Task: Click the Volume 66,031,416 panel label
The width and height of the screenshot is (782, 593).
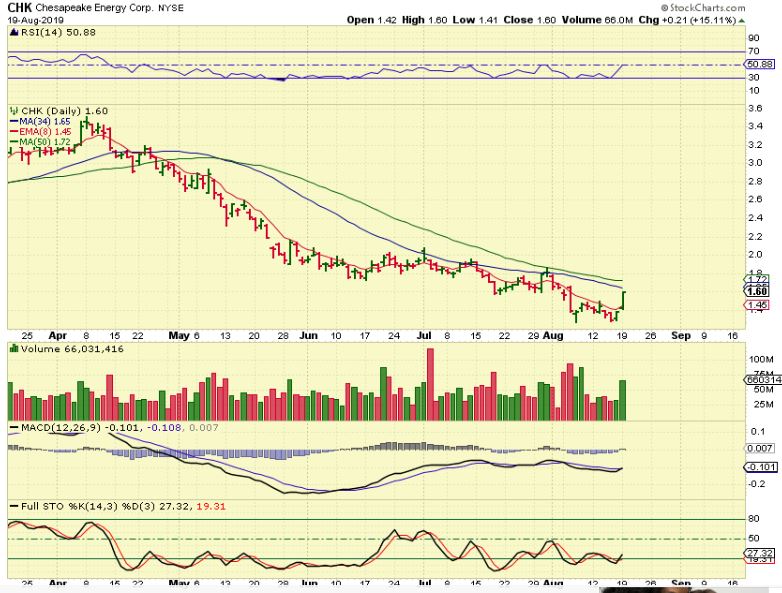Action: point(72,349)
